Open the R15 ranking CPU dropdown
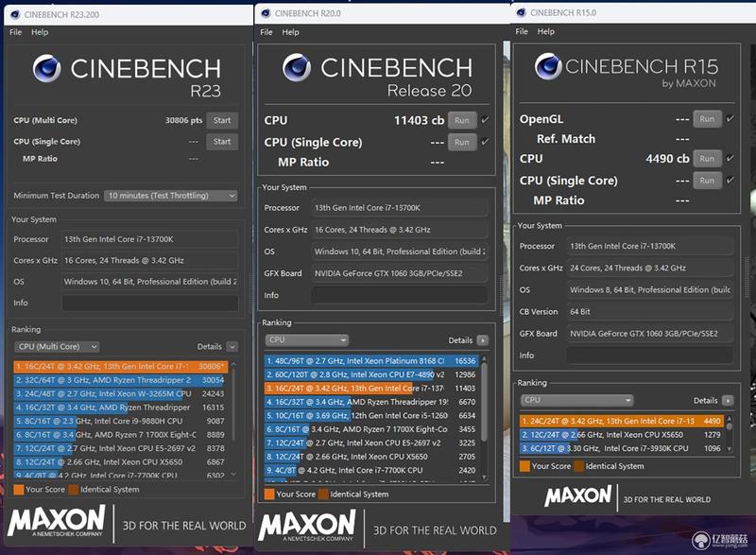 click(x=576, y=400)
